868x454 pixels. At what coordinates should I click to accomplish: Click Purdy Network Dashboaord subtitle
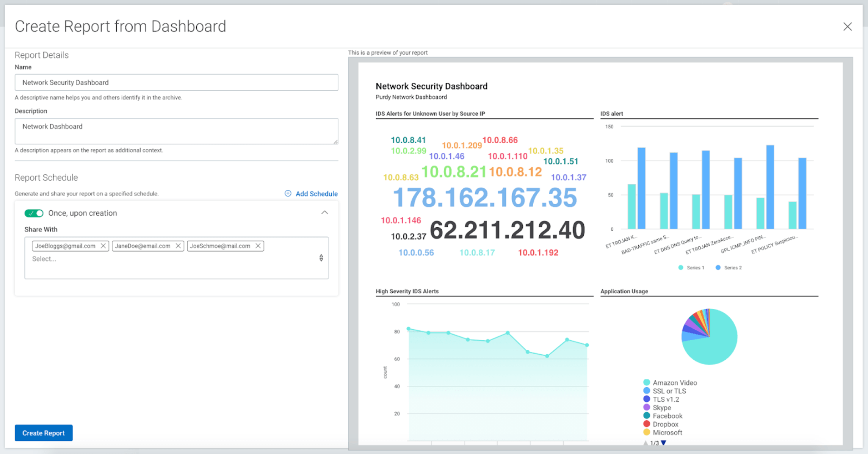coord(411,97)
